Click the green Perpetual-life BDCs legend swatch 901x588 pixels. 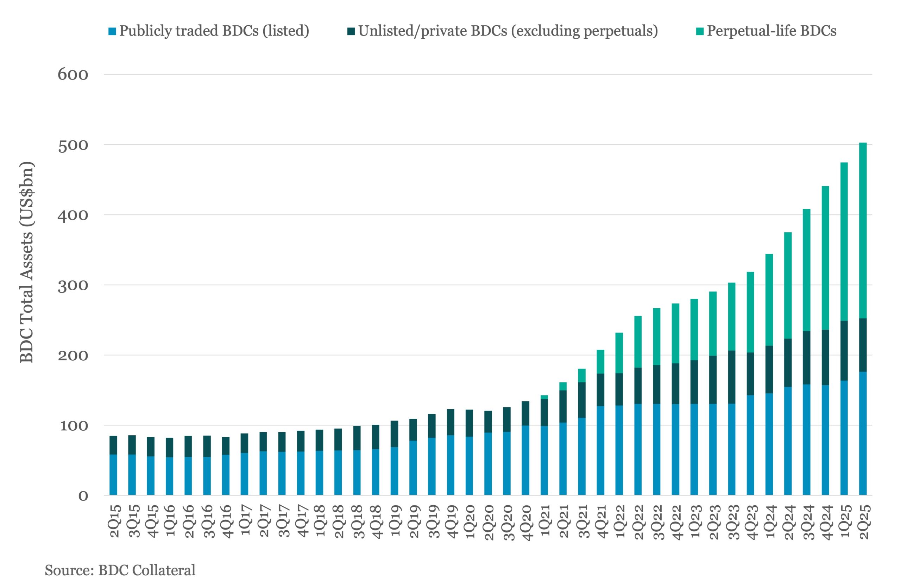[x=700, y=31]
